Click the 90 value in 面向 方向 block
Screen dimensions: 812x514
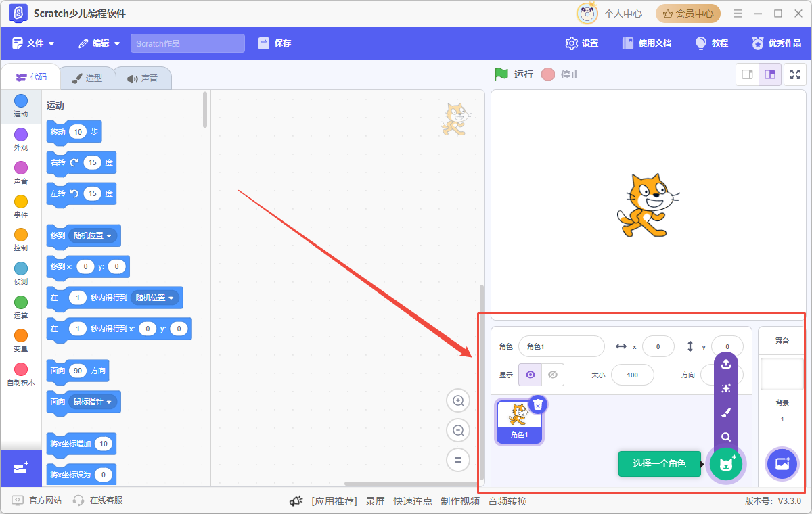coord(78,371)
